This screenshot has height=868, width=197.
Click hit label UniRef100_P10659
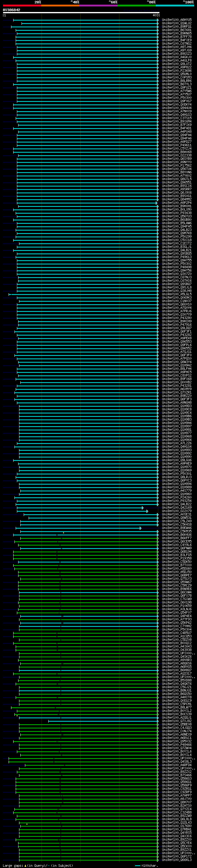[x=177, y=606]
